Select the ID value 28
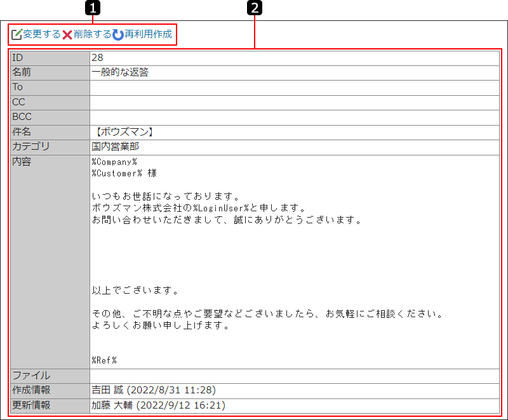 97,58
